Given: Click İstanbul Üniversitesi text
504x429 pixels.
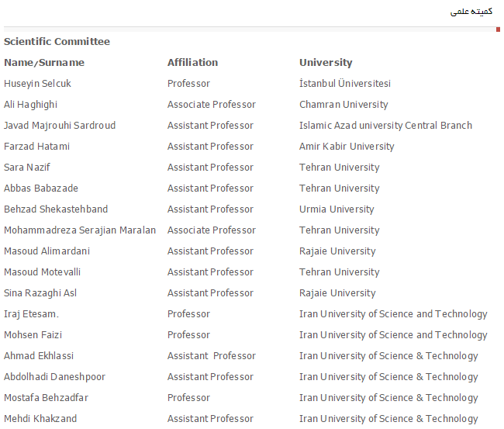Looking at the screenshot, I should coord(344,83).
